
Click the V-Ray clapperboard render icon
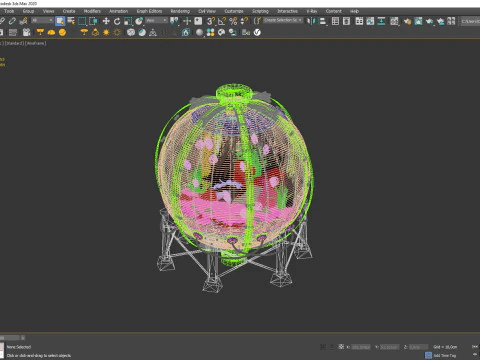coord(27,32)
